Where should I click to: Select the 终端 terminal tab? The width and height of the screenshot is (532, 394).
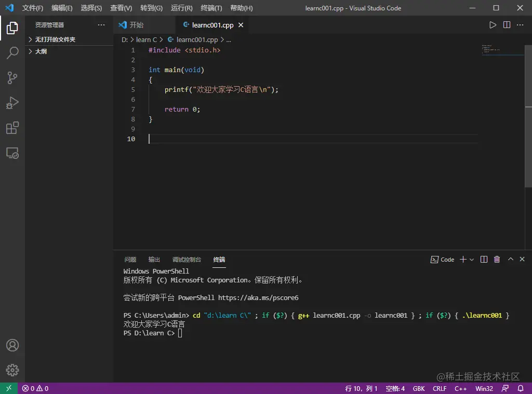[219, 260]
